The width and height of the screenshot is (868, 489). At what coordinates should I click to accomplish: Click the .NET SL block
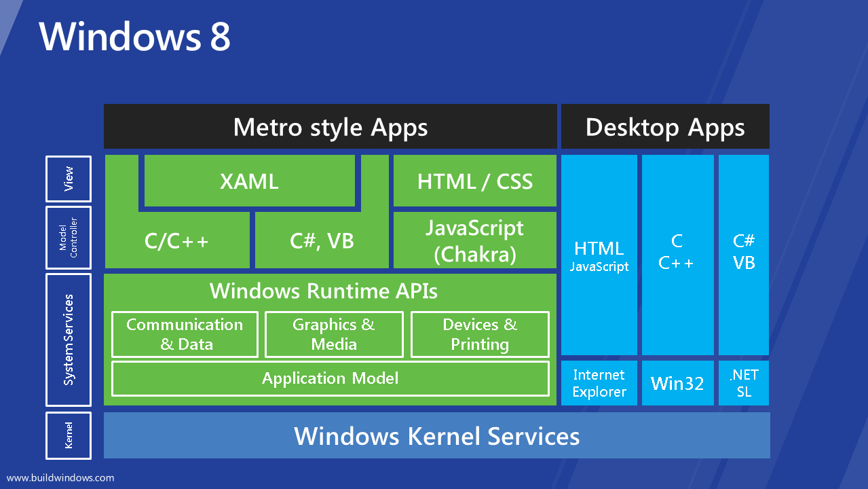[x=743, y=383]
